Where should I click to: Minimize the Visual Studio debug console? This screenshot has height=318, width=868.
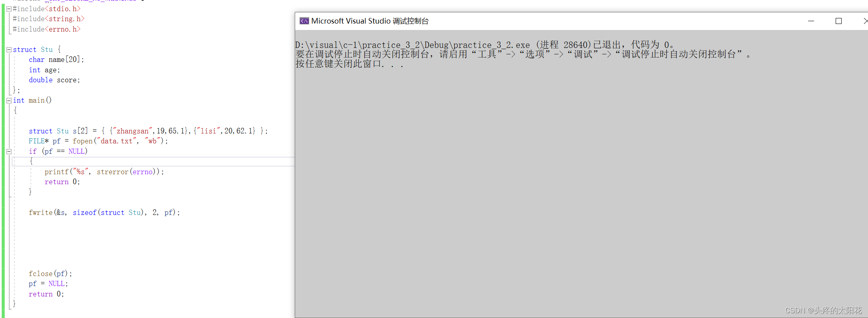click(x=811, y=21)
